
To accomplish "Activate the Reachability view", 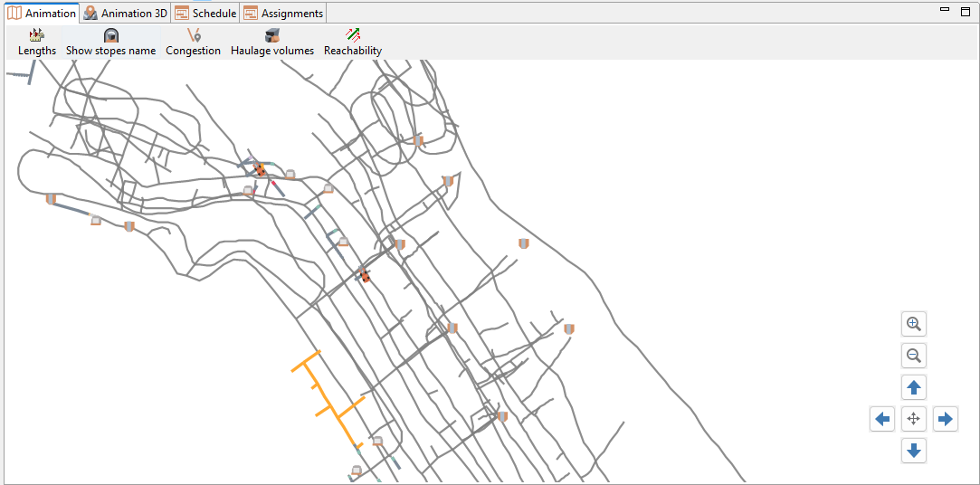I will pyautogui.click(x=353, y=43).
